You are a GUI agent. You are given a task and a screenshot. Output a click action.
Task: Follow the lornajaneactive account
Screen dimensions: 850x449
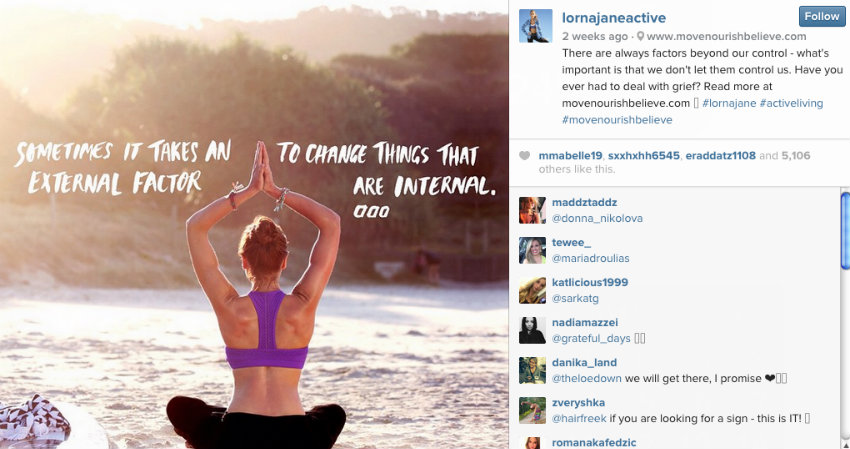click(x=822, y=17)
